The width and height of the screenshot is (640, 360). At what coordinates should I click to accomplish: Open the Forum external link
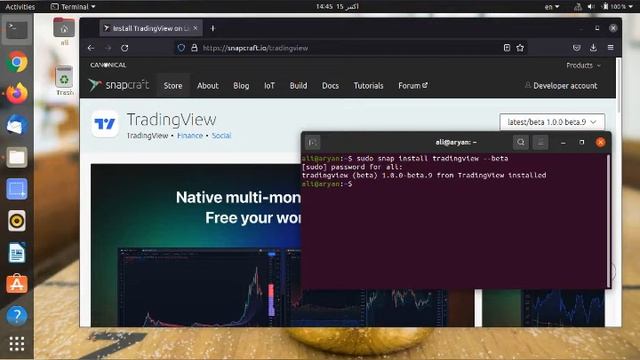pos(413,86)
